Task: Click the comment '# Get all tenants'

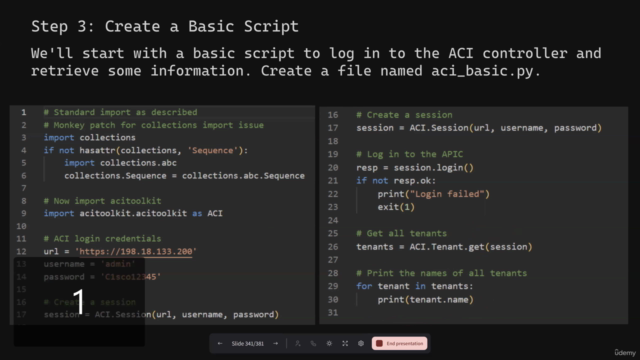Action: (401, 233)
